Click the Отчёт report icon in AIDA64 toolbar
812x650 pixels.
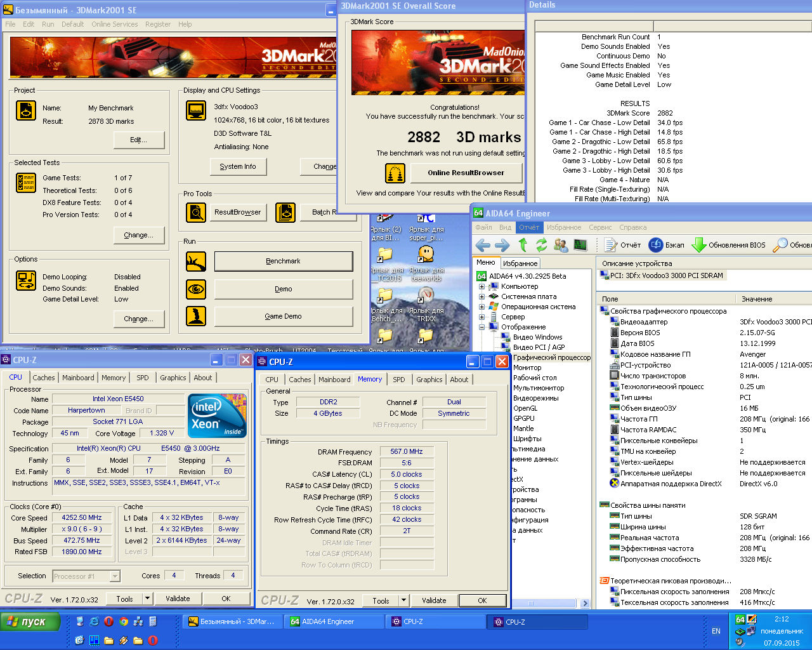pos(610,245)
